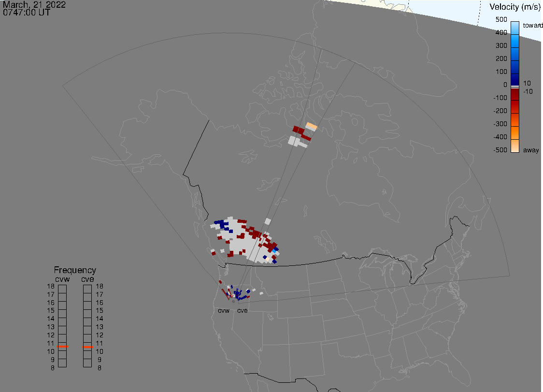This screenshot has width=543, height=392.
Task: Click the 200 tick label on the velocity scale
Action: pos(501,58)
